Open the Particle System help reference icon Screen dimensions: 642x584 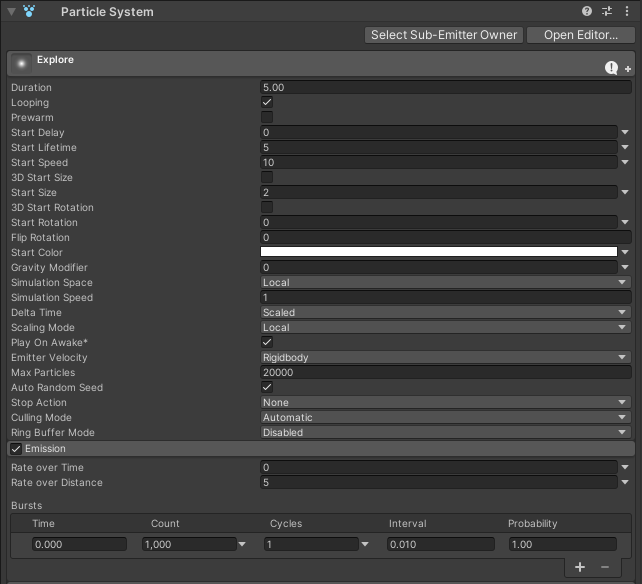click(587, 11)
